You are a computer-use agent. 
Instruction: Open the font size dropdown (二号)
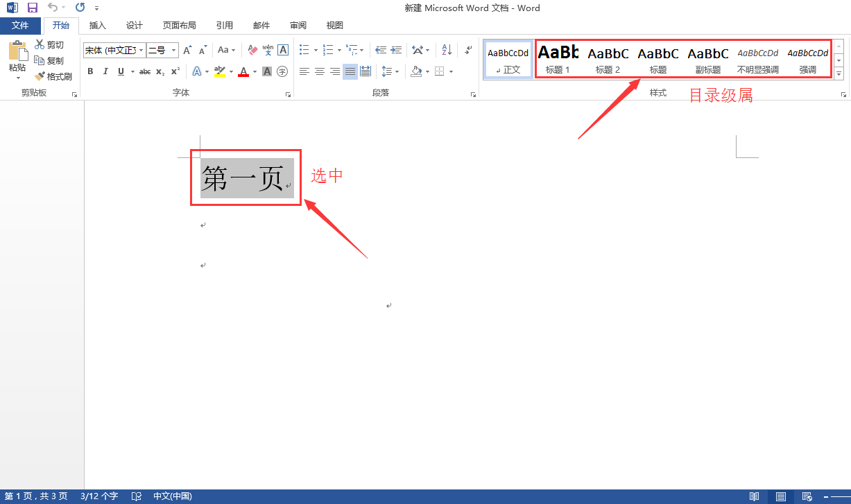pyautogui.click(x=173, y=51)
